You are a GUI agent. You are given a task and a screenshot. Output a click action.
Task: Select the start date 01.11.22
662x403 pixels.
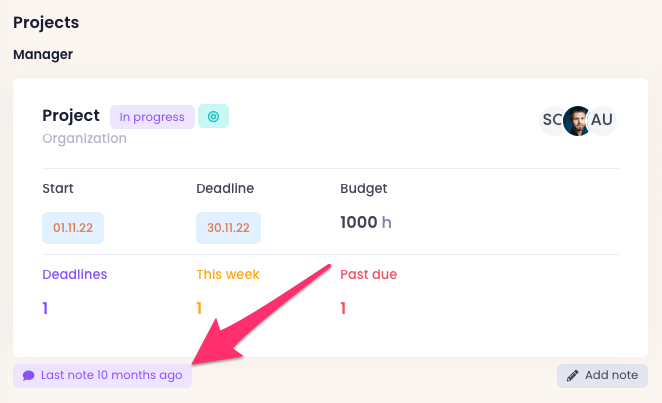(73, 227)
